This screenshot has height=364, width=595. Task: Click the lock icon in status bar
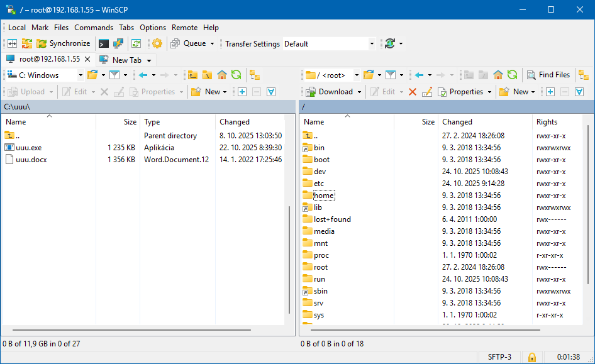(531, 357)
